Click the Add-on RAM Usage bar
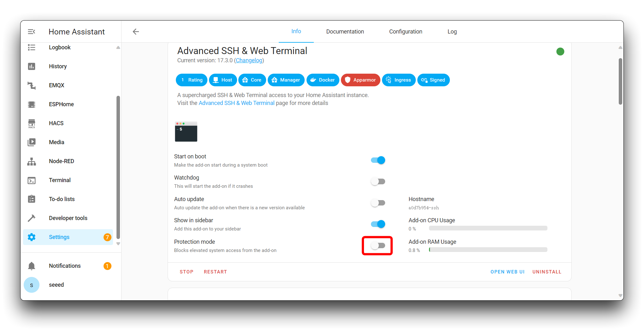 (488, 250)
